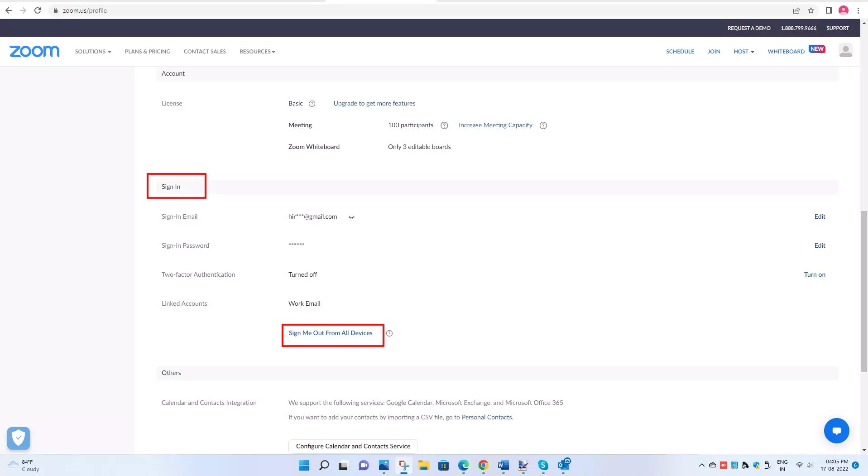
Task: Click the help icon next to 100 participants
Action: click(x=444, y=125)
